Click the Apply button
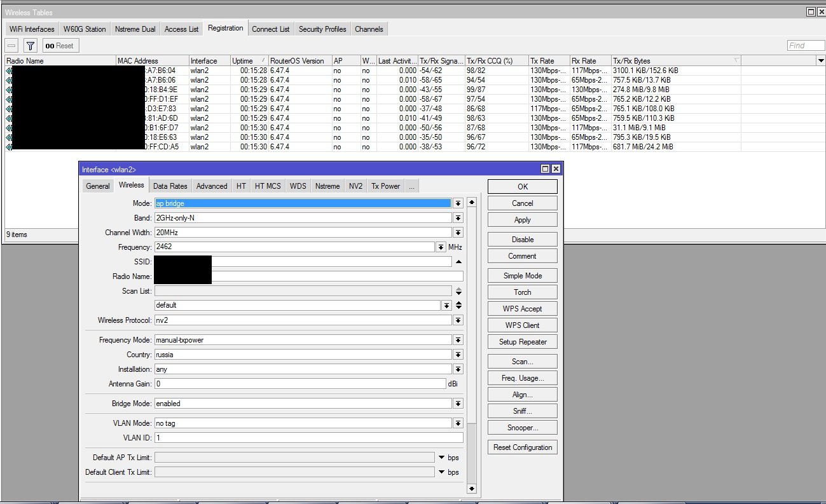The image size is (826, 504). [x=522, y=220]
